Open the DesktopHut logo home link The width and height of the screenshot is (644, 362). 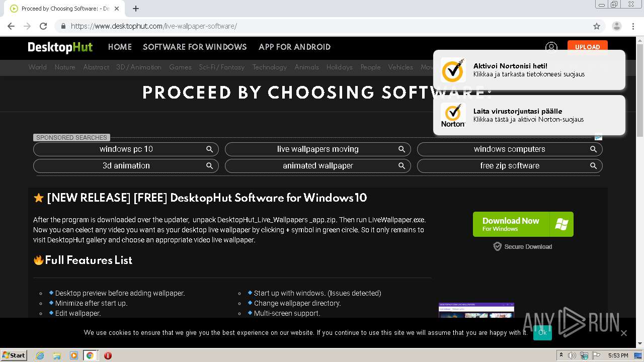(x=60, y=47)
